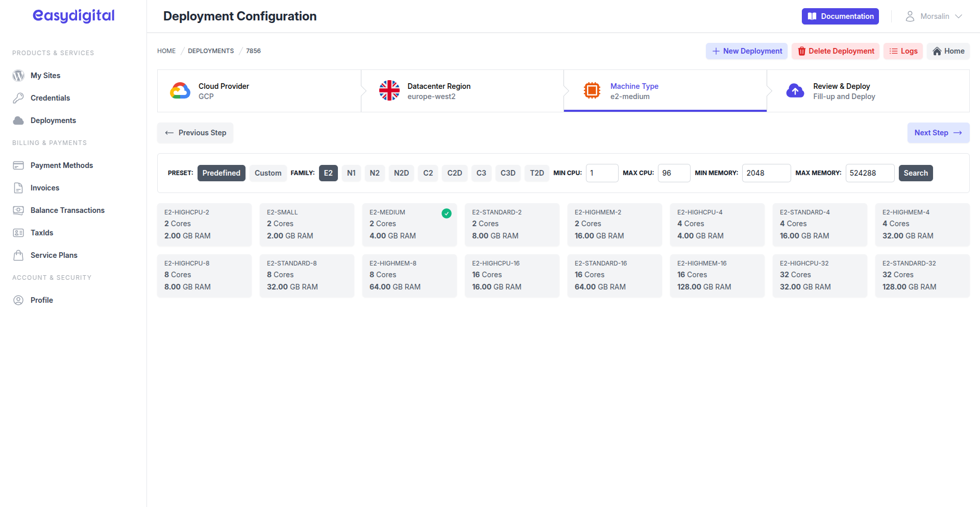Click the credit card Payment Methods icon
This screenshot has height=507, width=980.
click(18, 165)
